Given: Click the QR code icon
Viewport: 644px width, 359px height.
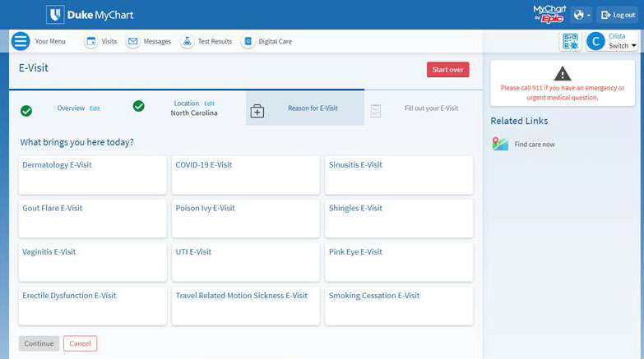Looking at the screenshot, I should tap(570, 41).
